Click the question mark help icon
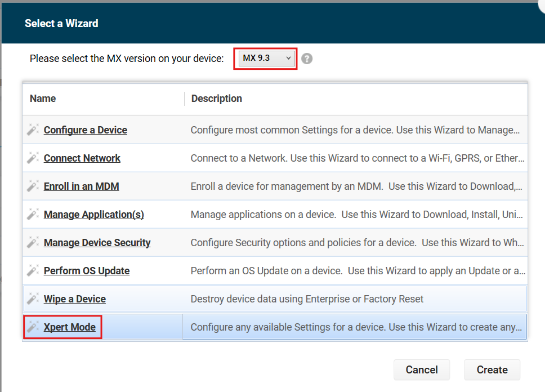 click(x=306, y=58)
